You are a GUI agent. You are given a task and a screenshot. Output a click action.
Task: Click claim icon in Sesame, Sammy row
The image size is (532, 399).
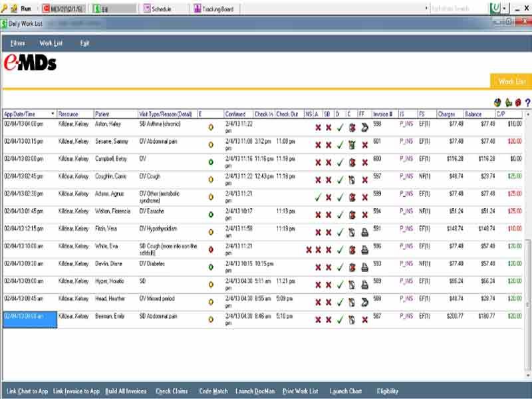tap(352, 145)
